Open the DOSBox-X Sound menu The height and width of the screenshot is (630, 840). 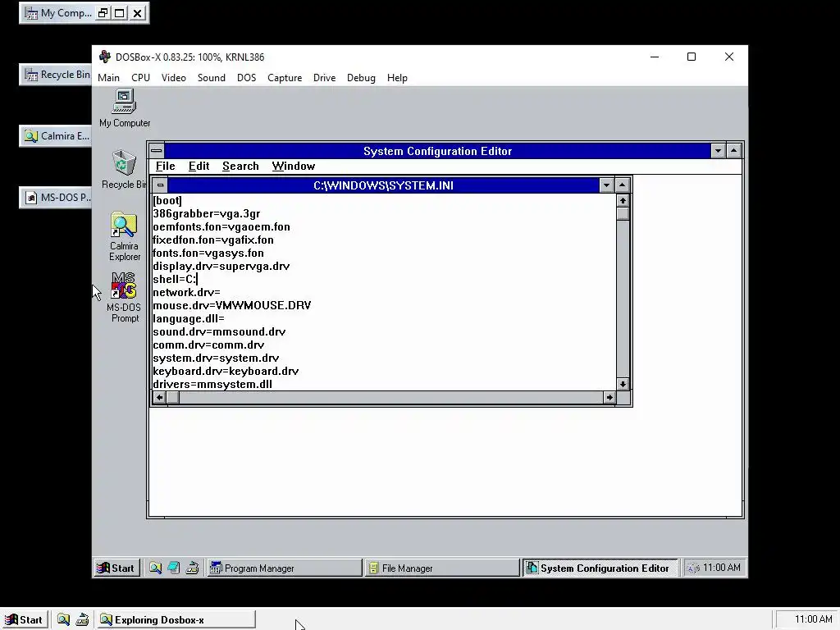211,78
